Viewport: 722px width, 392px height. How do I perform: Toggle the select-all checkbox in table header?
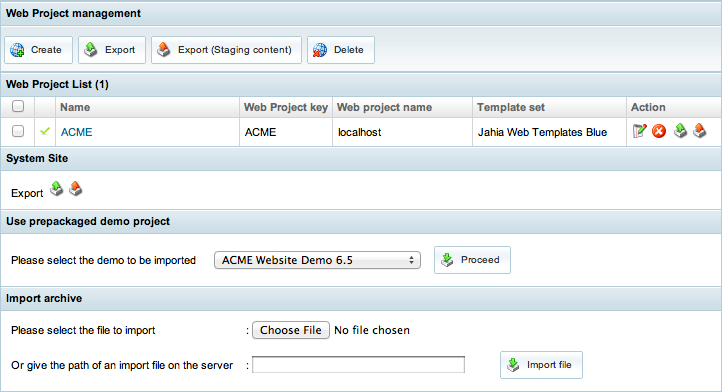point(18,106)
